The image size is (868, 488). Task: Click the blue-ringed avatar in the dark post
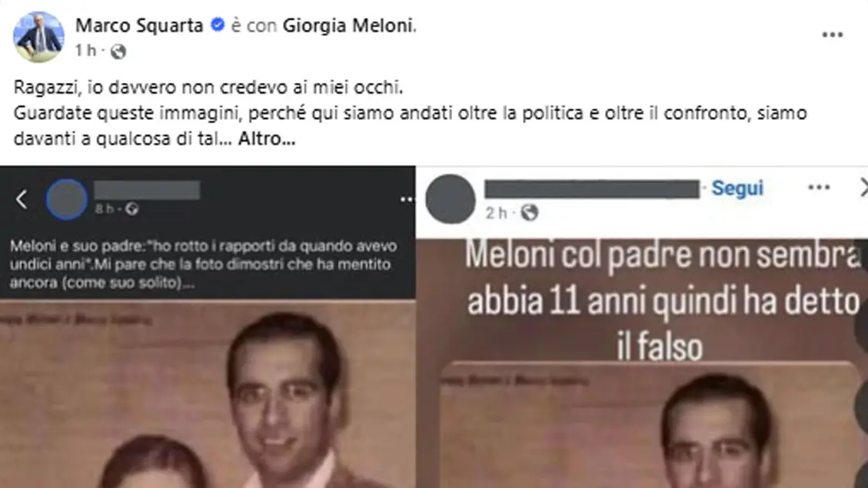pos(66,199)
